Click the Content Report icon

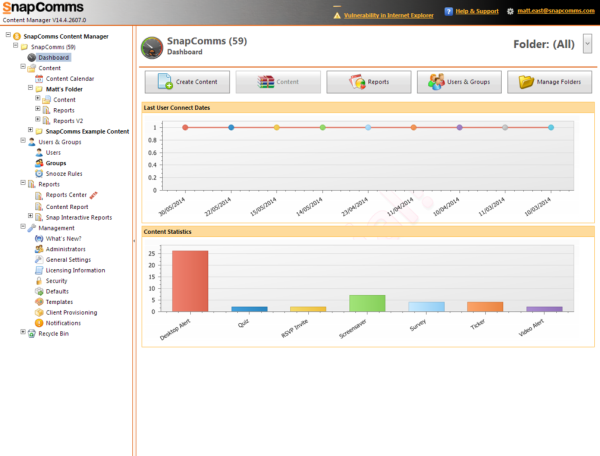(x=39, y=207)
